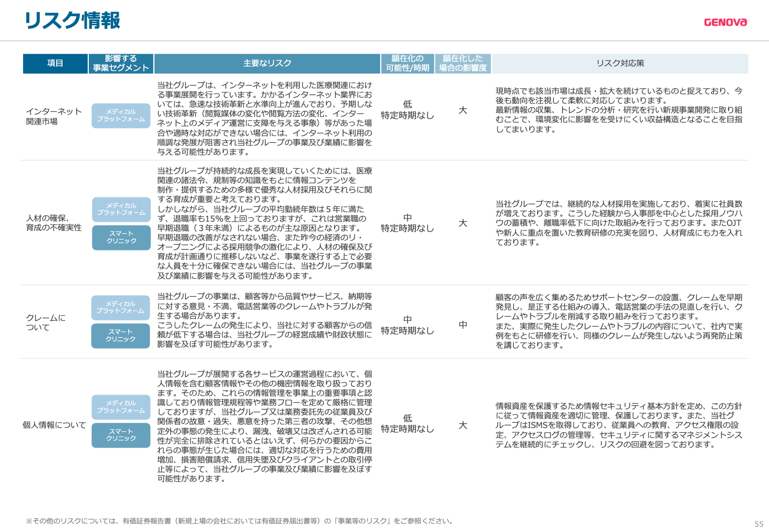Screen dimensions: 769x532
Task: Click possibility value 低 in 個人情報について row
Action: 408,418
